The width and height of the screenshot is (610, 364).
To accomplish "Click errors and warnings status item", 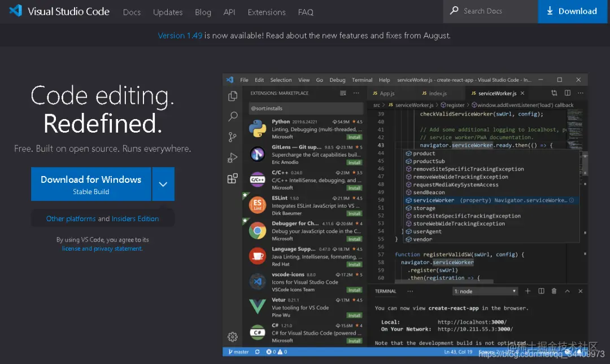I will 277,352.
